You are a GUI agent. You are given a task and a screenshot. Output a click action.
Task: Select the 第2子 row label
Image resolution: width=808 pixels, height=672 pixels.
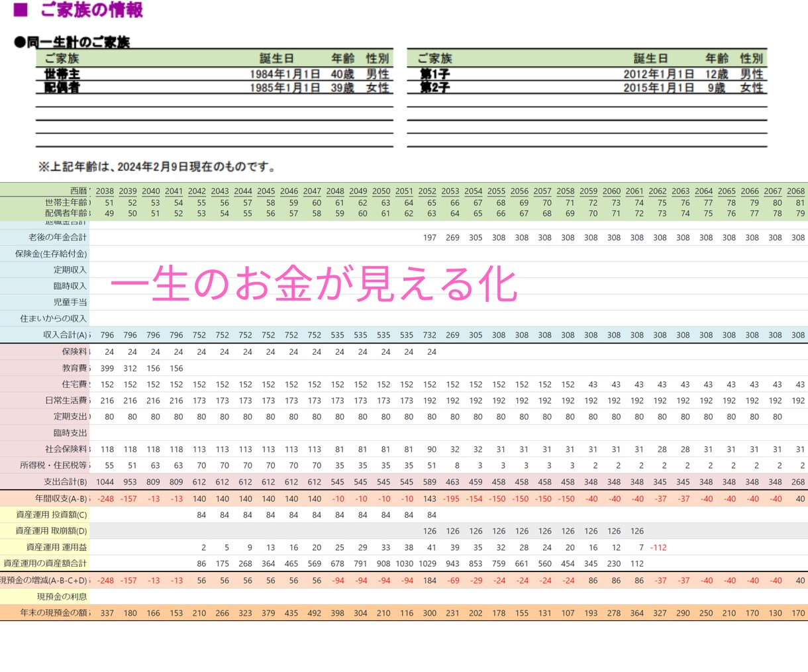435,87
